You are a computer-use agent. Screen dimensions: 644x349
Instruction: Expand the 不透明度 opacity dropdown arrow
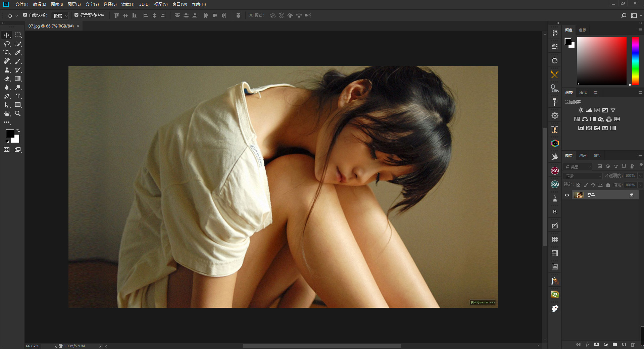tap(640, 176)
